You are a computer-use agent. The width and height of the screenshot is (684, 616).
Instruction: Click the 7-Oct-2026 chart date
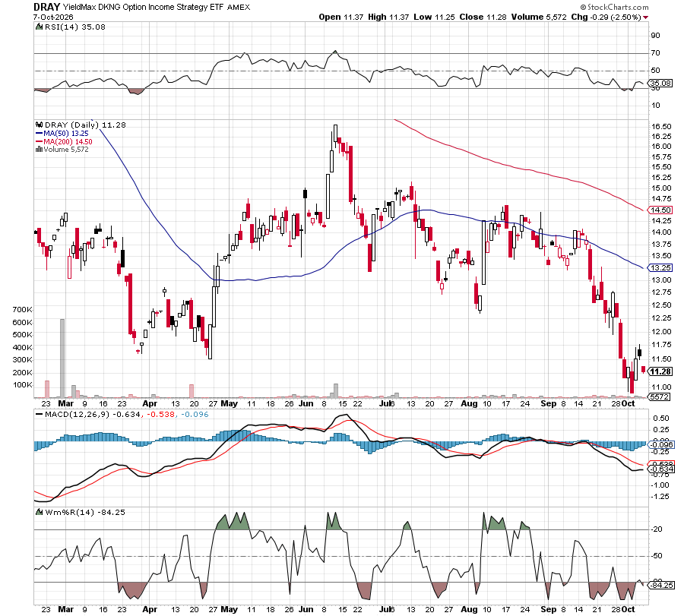click(53, 17)
